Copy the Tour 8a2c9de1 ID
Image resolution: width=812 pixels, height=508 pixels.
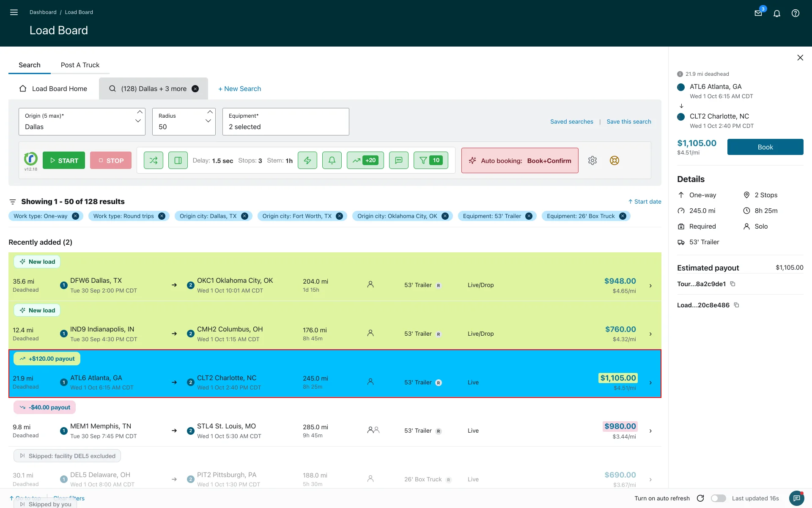[x=733, y=284]
